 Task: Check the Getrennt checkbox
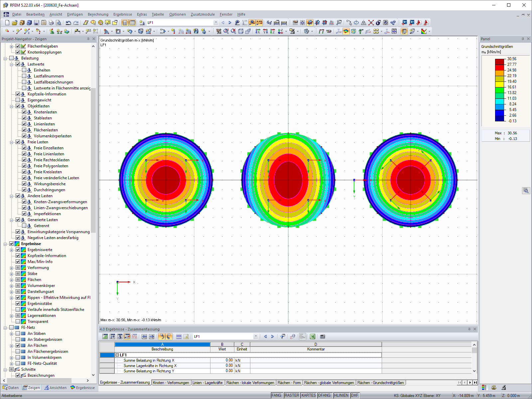click(x=24, y=226)
